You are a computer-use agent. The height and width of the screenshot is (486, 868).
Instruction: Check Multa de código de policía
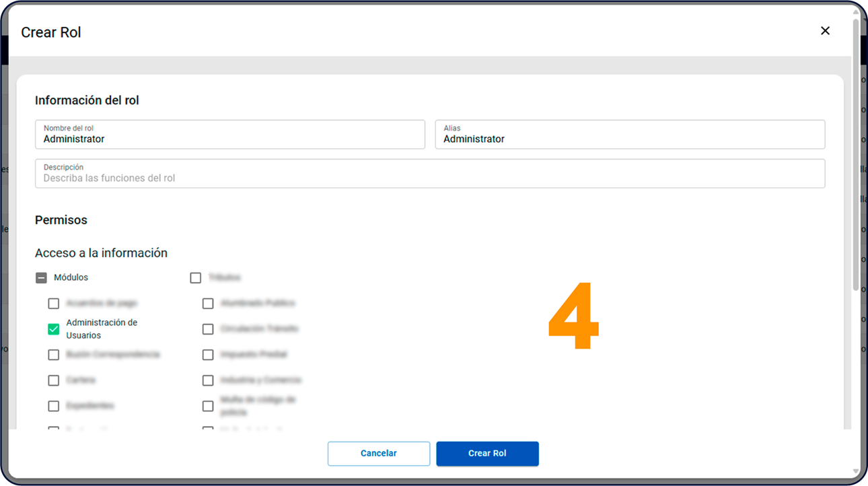[x=208, y=406]
